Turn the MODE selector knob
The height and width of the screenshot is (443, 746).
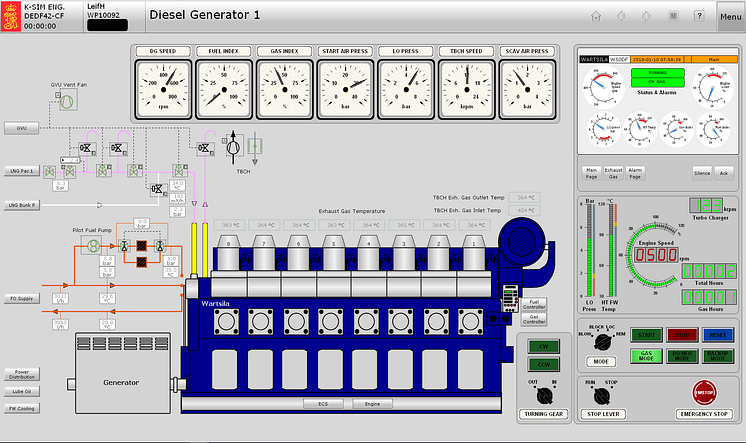coord(602,341)
